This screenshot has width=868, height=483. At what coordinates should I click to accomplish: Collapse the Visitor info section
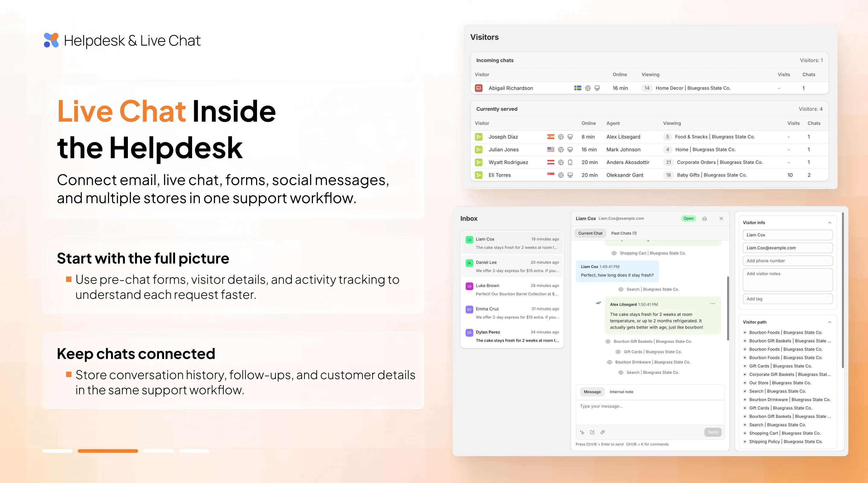pos(830,222)
